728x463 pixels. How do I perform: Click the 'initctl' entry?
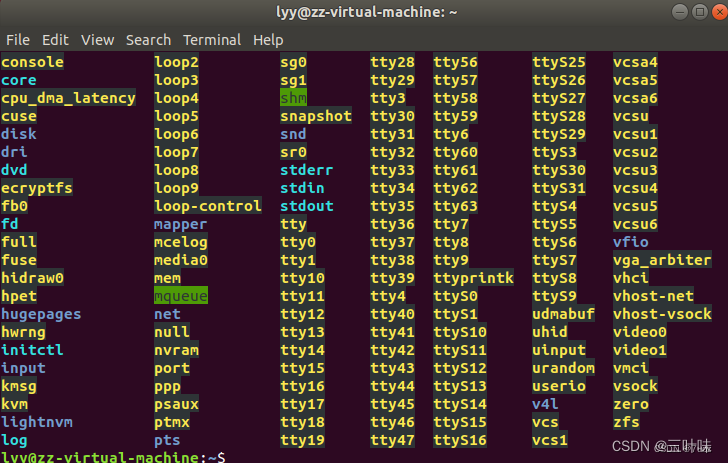(32, 350)
